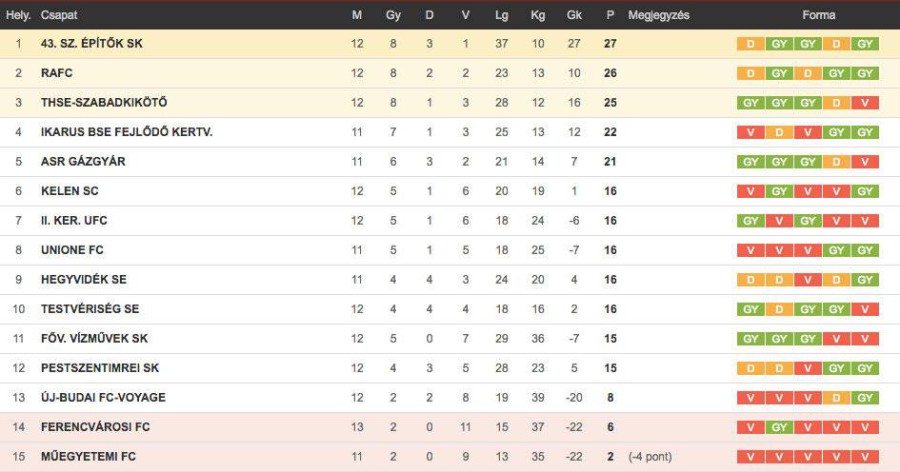Screen dimensions: 900x472
Task: Open the RAFC team link
Action: 57,73
